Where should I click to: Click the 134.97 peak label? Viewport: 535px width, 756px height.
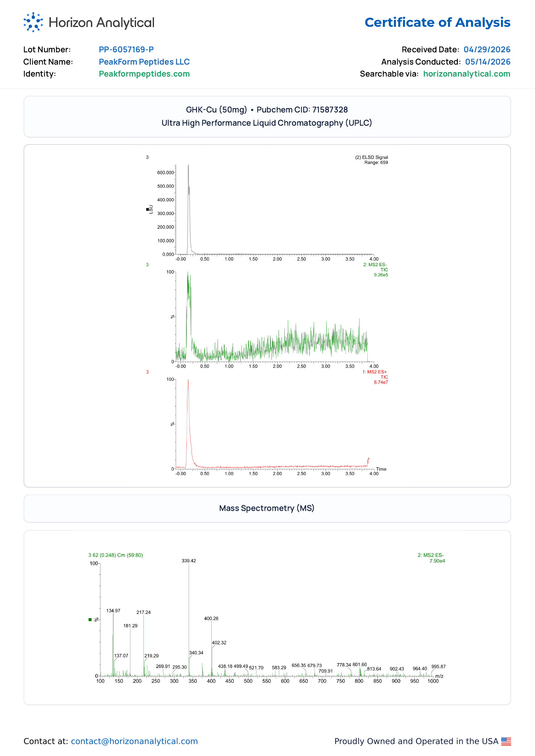click(x=113, y=611)
